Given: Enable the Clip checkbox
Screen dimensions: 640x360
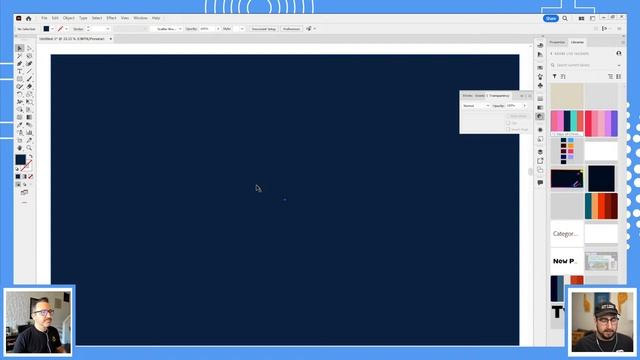Looking at the screenshot, I should [x=508, y=123].
